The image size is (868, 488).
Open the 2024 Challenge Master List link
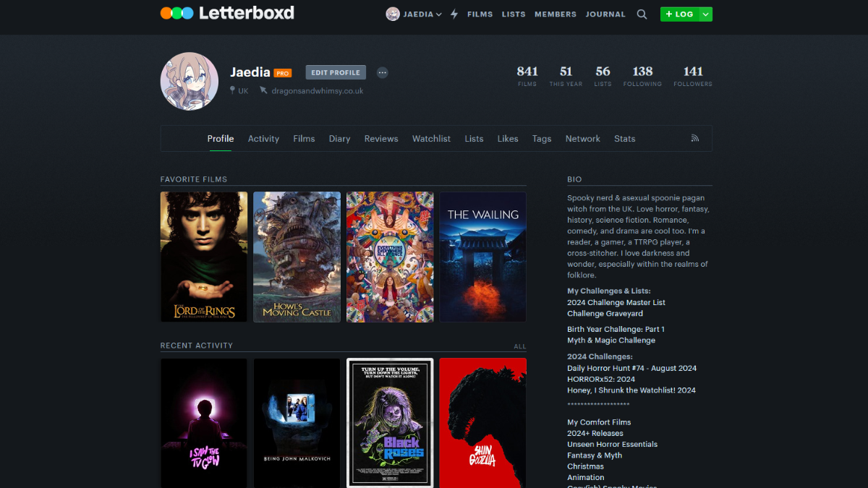point(616,302)
